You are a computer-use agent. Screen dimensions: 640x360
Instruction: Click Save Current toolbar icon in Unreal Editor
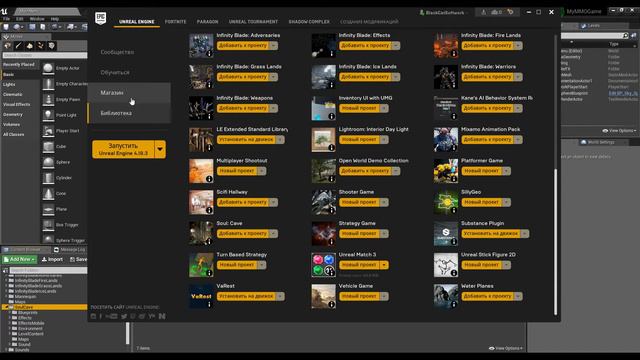coord(6,27)
